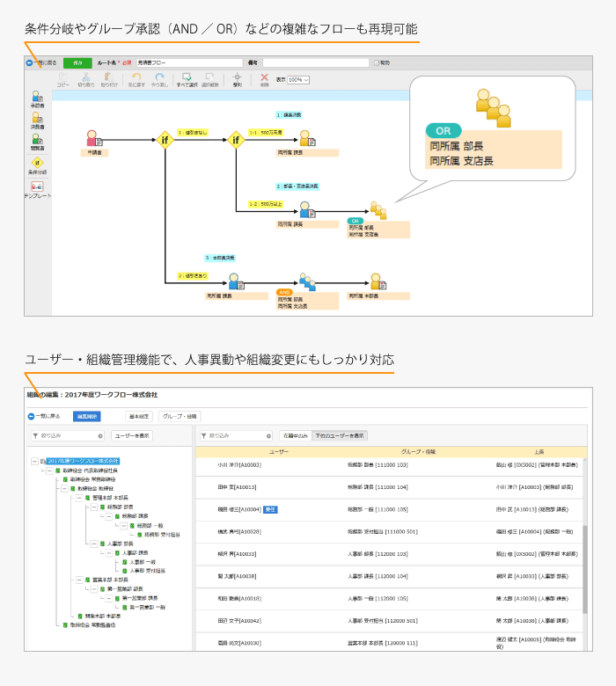
Task: Click the green save button beside ルート名
Action: point(77,63)
